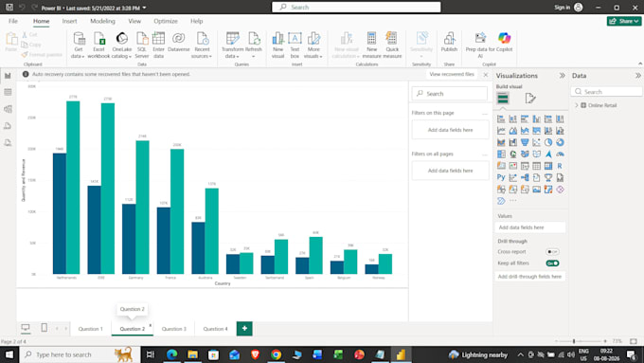This screenshot has height=363, width=644.
Task: Toggle Keep all filters switch
Action: [552, 263]
